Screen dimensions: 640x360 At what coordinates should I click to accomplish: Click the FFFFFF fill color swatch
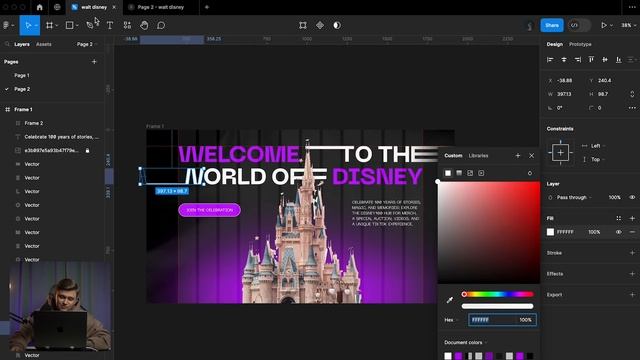(551, 232)
